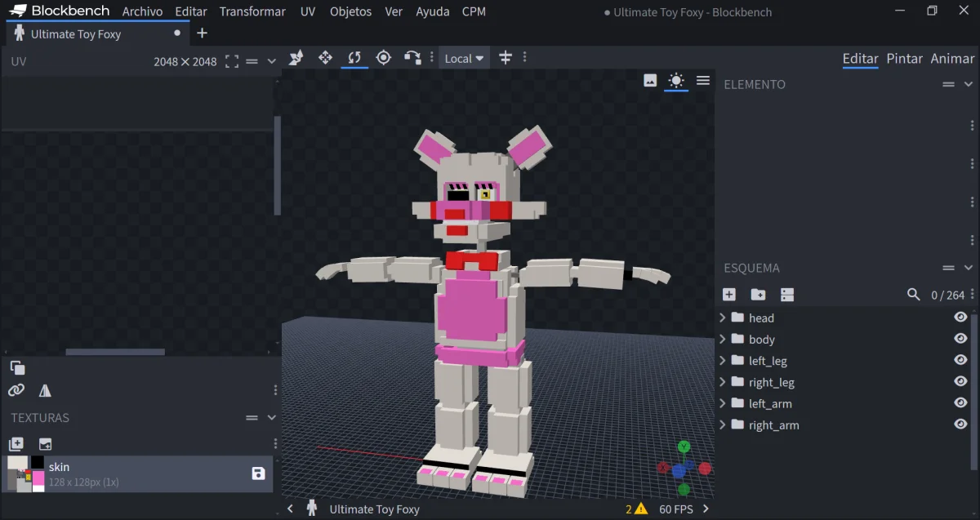Save the skin texture
The height and width of the screenshot is (520, 980).
[x=258, y=473]
